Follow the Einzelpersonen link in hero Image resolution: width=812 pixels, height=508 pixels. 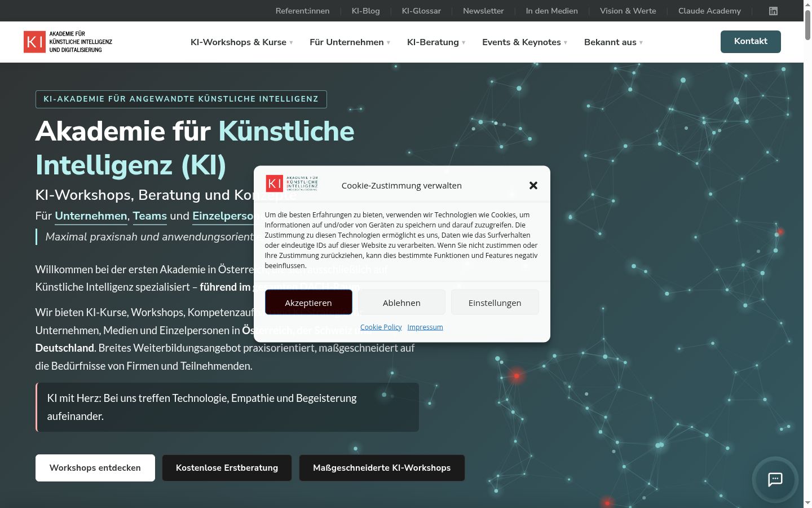pyautogui.click(x=223, y=216)
